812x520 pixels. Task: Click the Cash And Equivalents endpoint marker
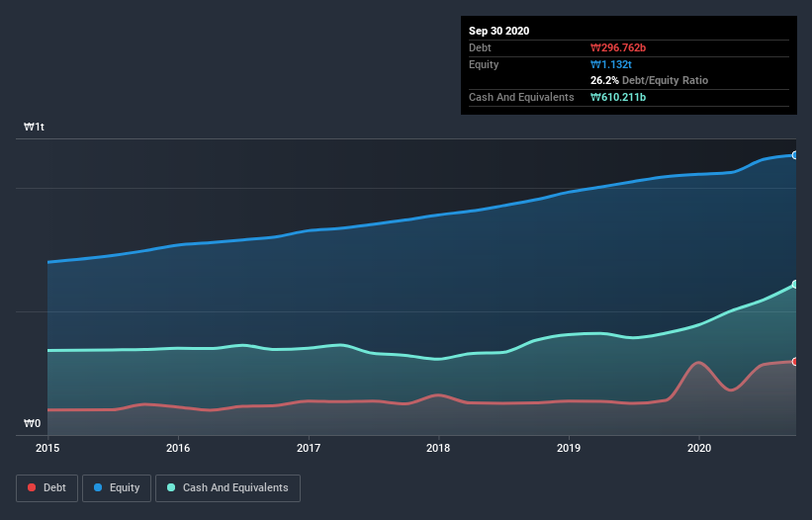(795, 285)
